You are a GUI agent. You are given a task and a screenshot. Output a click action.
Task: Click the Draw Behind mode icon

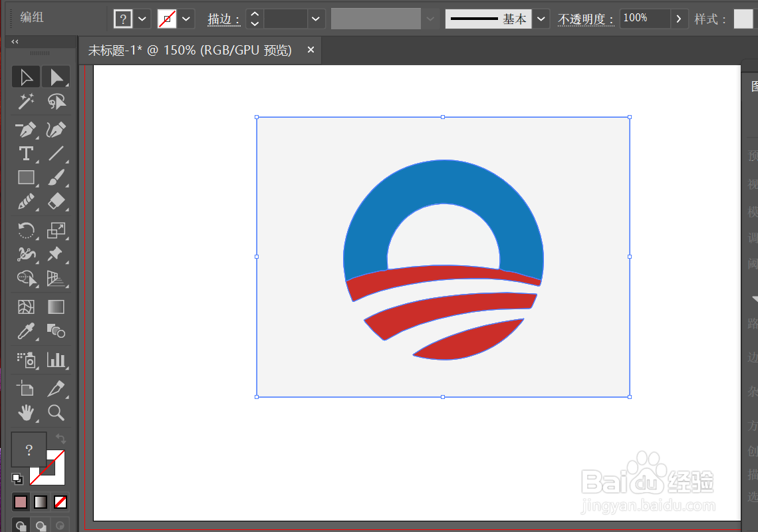click(41, 525)
